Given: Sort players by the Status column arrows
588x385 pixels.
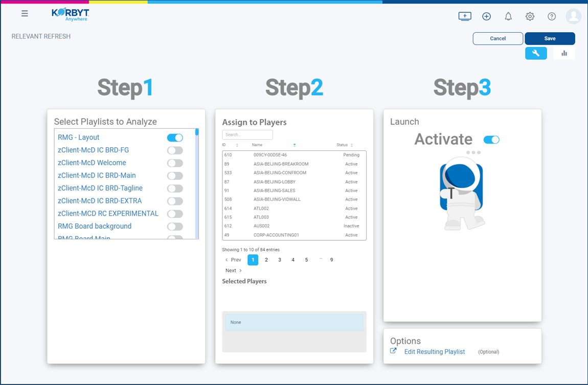Looking at the screenshot, I should 352,145.
